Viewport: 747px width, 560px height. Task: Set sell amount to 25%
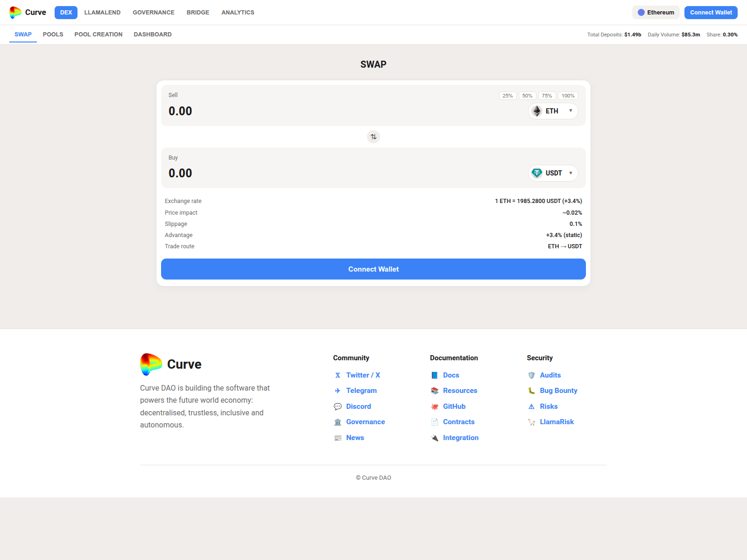(508, 96)
